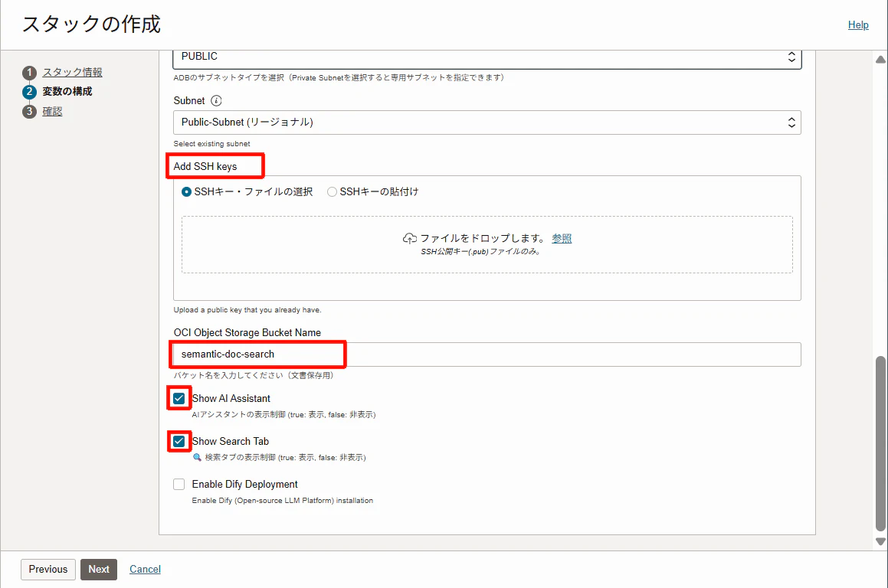
Task: Click step 1 circle icon
Action: pos(29,73)
